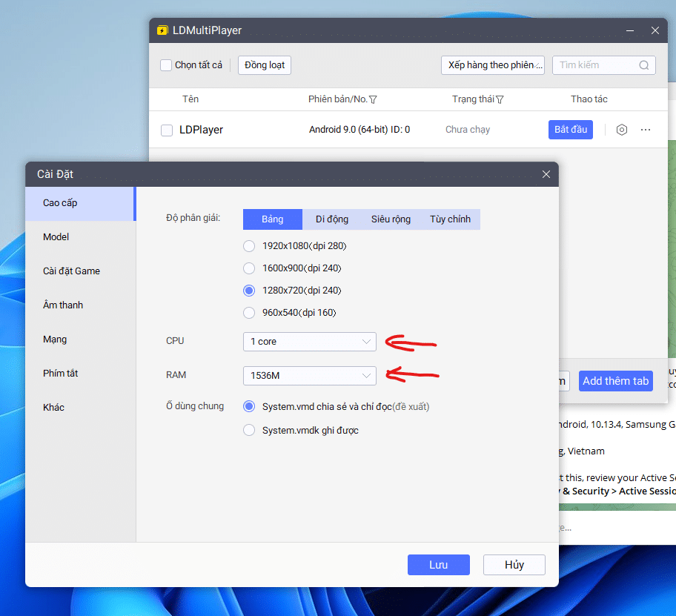Screen dimensions: 676x616
Task: Click the Thao tác column header
Action: point(589,99)
